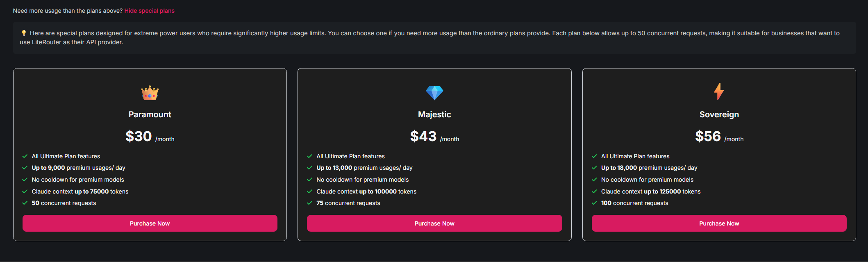Image resolution: width=868 pixels, height=262 pixels.
Task: Click checkmark beside Paramount's All Ultimate Plan features
Action: pyautogui.click(x=25, y=156)
